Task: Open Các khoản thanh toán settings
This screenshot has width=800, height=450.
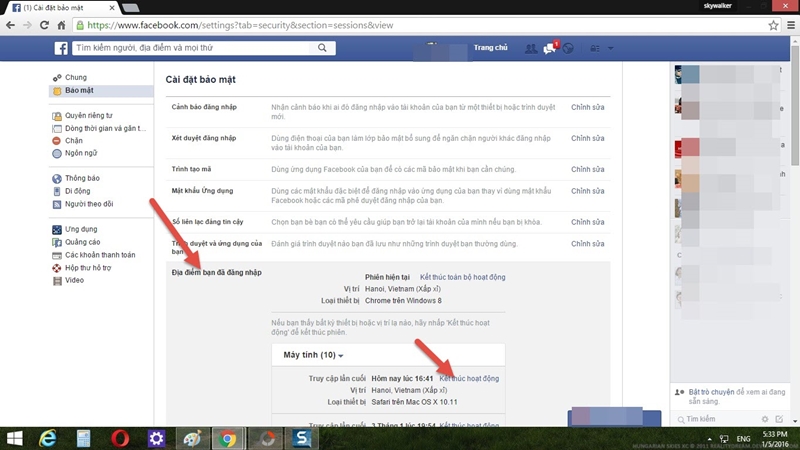Action: (x=100, y=255)
